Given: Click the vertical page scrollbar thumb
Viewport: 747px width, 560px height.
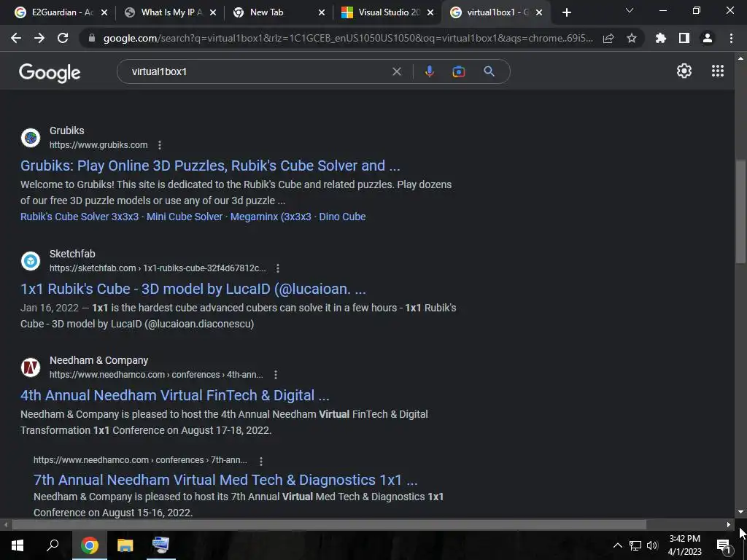Looking at the screenshot, I should [740, 211].
